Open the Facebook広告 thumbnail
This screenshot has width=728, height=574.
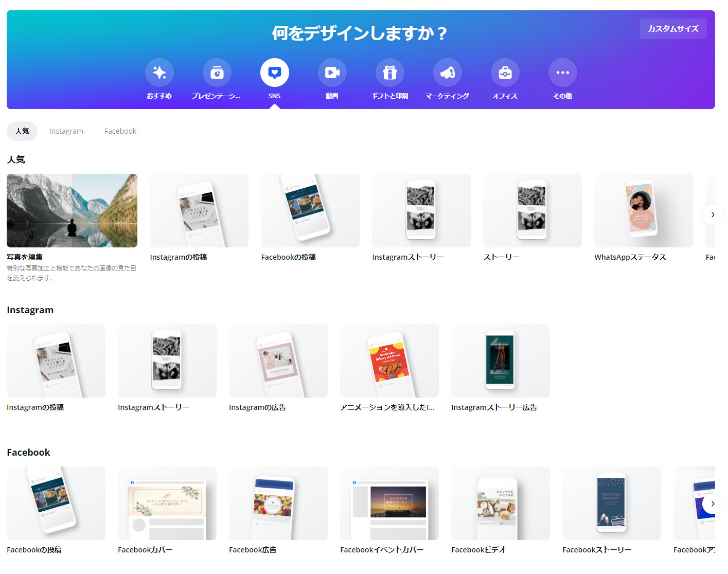tap(278, 503)
